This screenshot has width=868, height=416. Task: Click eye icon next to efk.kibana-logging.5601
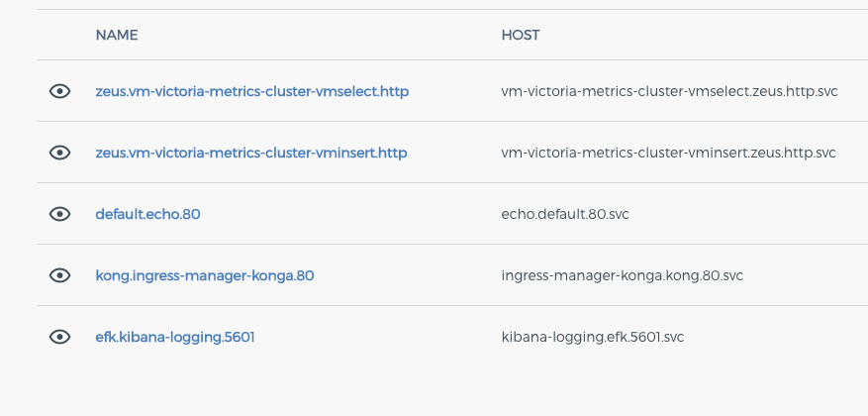click(59, 337)
